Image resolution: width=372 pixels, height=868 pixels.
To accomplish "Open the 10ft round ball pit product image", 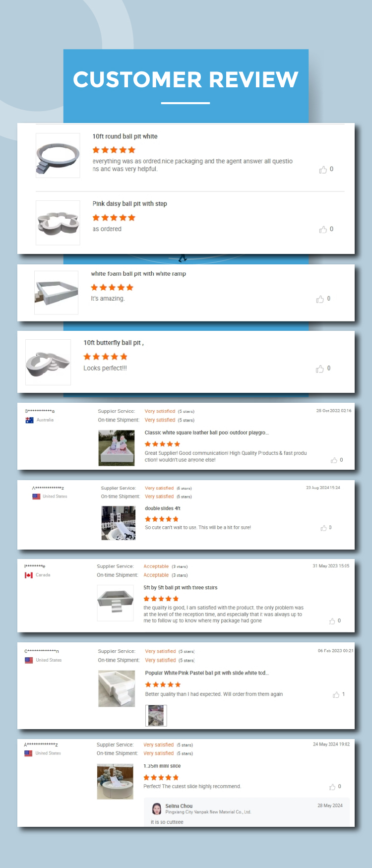I will click(x=58, y=155).
